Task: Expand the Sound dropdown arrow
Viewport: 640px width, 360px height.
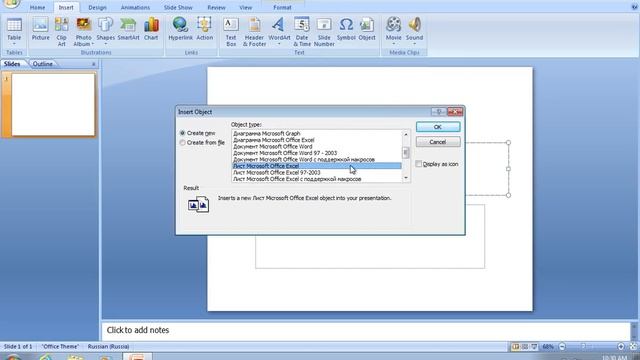Action: coord(415,44)
